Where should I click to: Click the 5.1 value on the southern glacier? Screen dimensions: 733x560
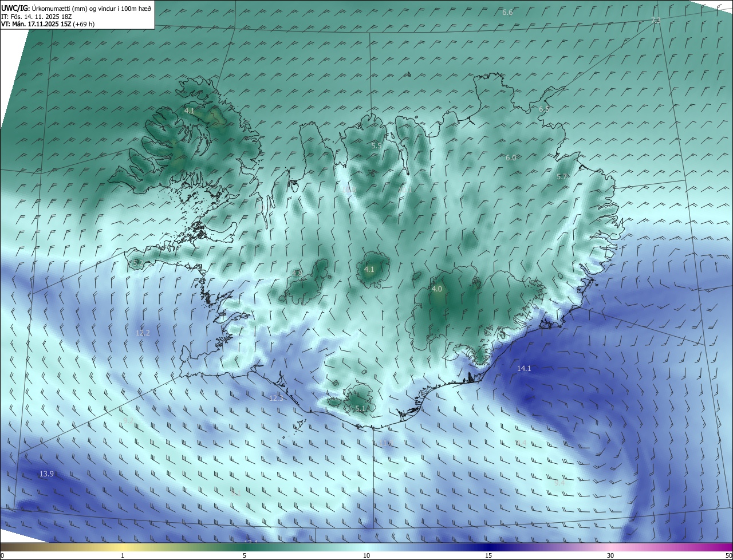[360, 408]
